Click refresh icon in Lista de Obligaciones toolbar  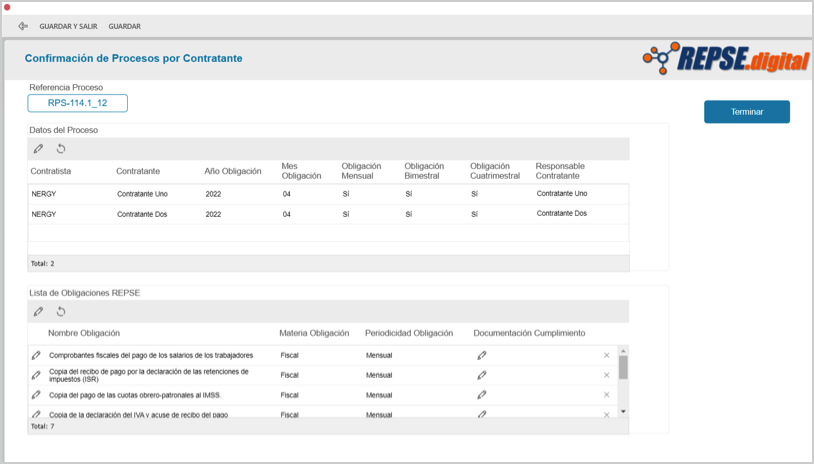click(61, 311)
